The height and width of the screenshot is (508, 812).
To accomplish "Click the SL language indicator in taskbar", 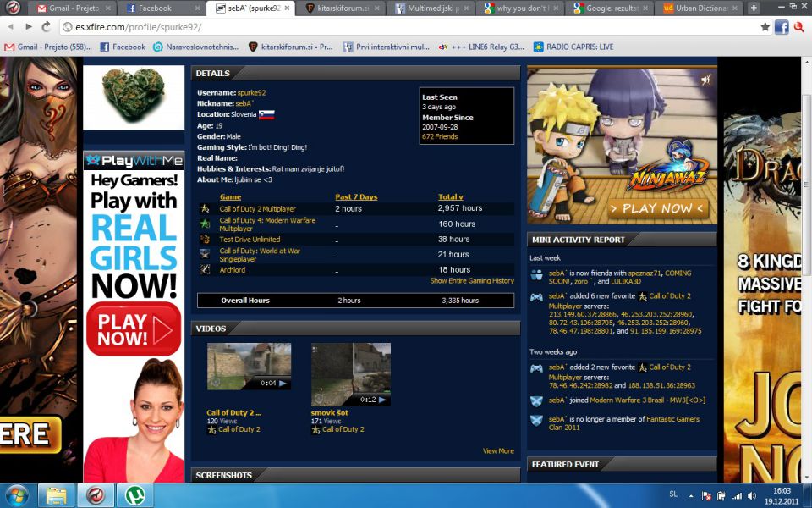I will point(673,494).
